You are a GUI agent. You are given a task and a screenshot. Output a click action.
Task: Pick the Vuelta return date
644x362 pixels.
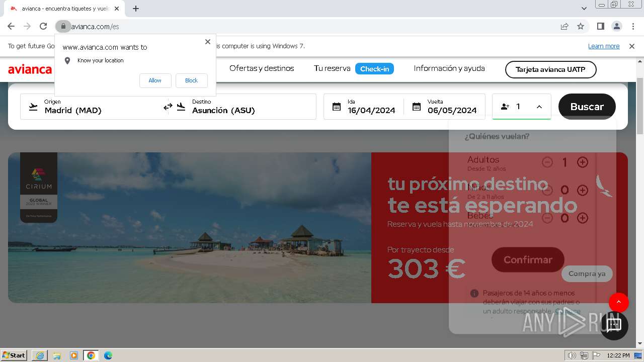click(444, 107)
